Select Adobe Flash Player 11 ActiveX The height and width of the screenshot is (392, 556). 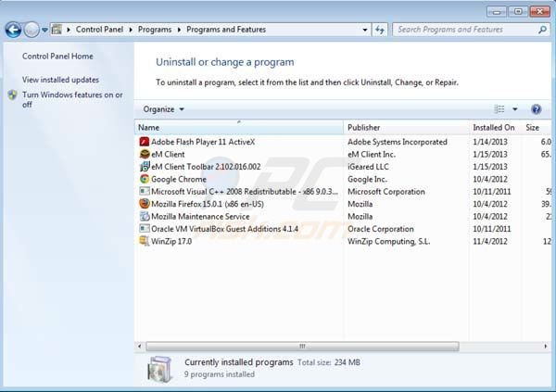(203, 142)
